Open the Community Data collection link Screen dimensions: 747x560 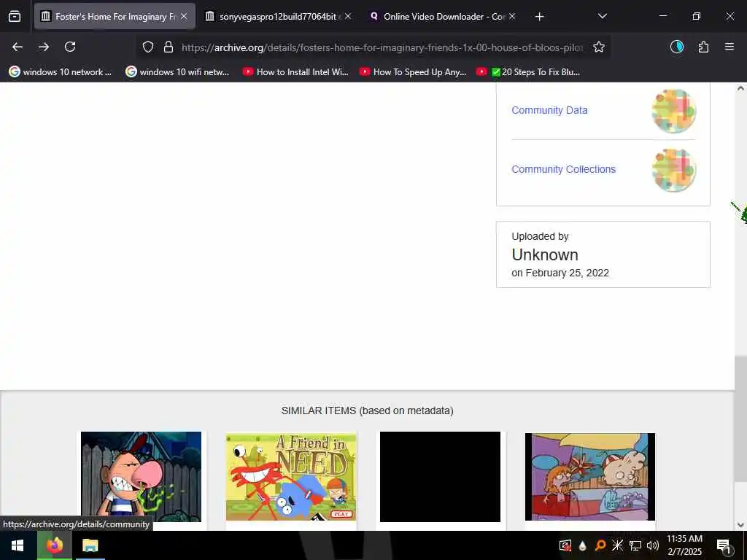click(549, 110)
